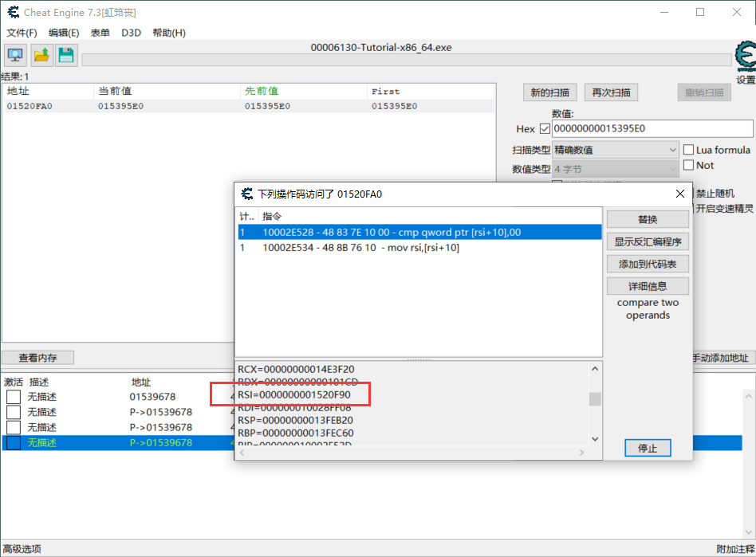Open the 文件(F) menu
Image resolution: width=756 pixels, height=557 pixels.
click(22, 33)
